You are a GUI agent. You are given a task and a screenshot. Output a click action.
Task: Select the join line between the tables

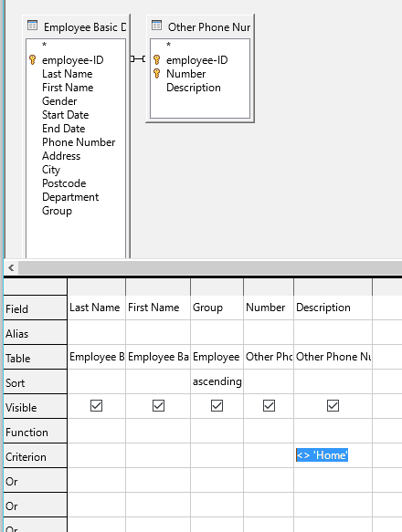(138, 59)
